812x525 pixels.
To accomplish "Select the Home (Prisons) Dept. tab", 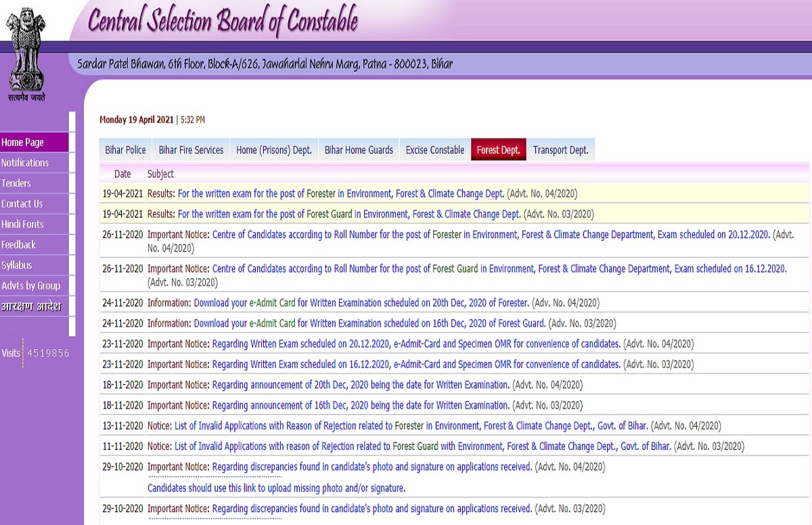I will point(273,150).
